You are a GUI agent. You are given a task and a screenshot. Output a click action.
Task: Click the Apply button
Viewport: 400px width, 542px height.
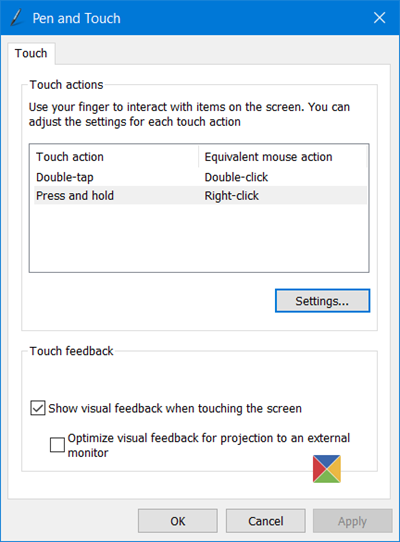pos(353,521)
